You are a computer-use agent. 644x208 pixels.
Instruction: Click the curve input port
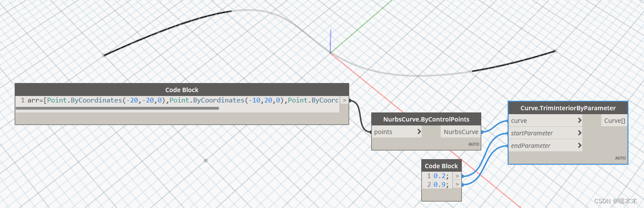click(546, 121)
